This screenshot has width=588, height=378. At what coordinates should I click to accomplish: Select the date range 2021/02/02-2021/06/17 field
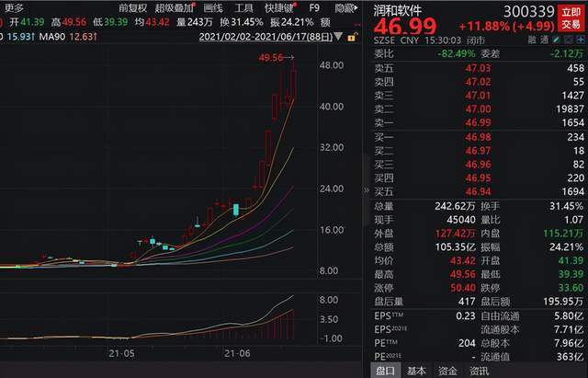tap(266, 37)
